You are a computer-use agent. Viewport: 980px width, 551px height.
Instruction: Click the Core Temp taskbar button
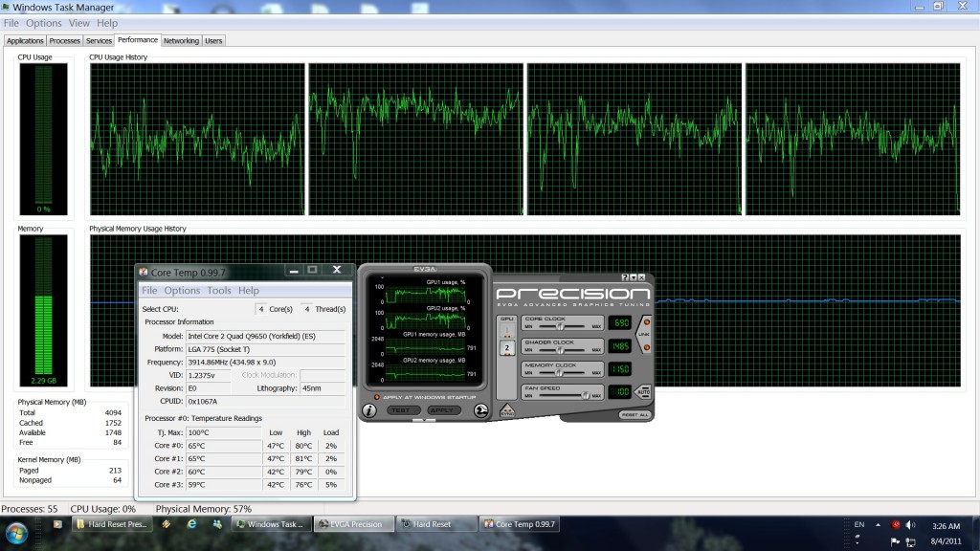pos(521,524)
